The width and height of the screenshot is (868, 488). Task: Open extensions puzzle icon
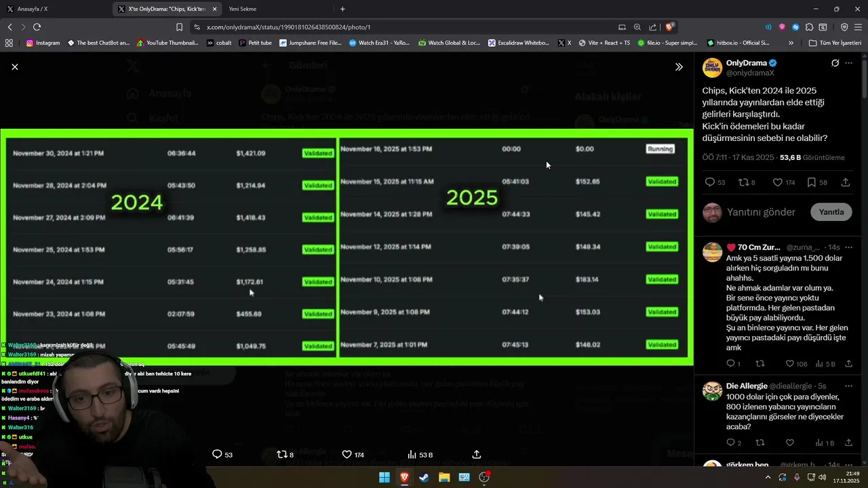[x=809, y=27]
